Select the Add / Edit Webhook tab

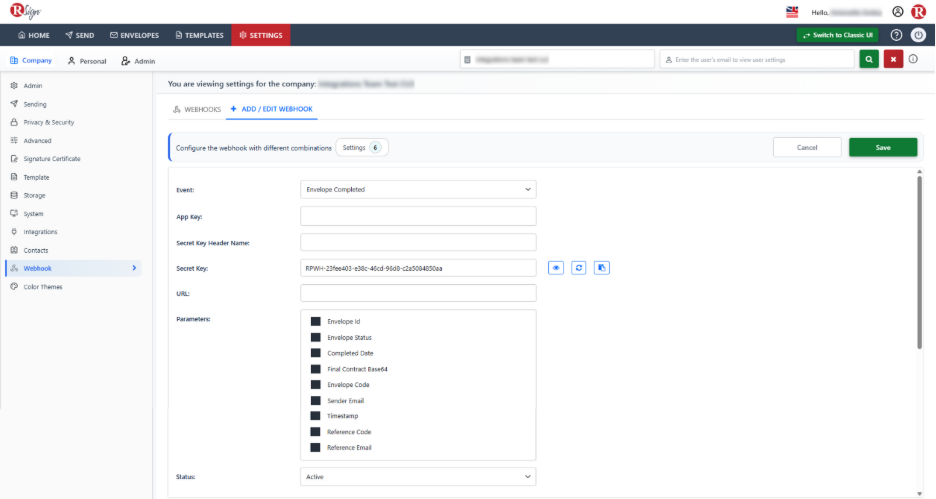point(272,109)
